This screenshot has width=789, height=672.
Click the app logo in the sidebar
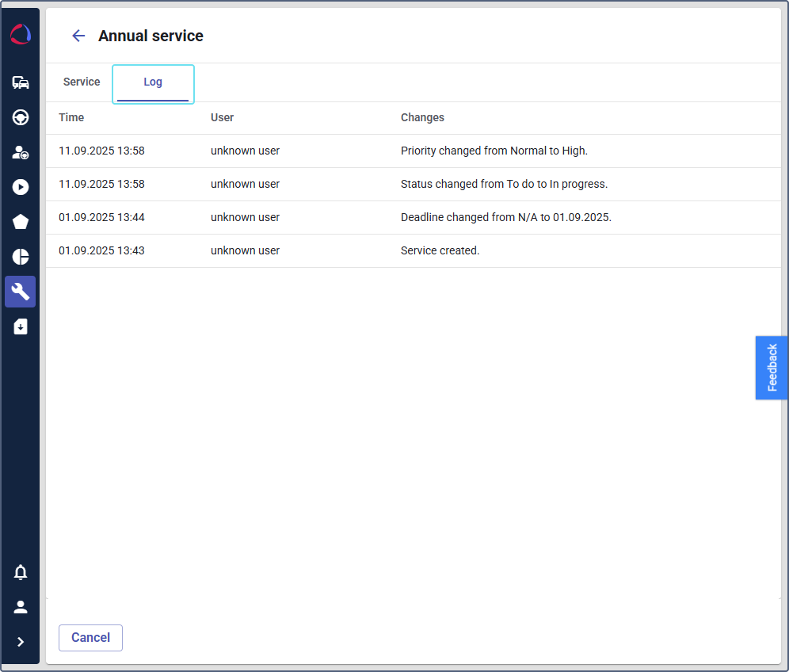pos(21,35)
